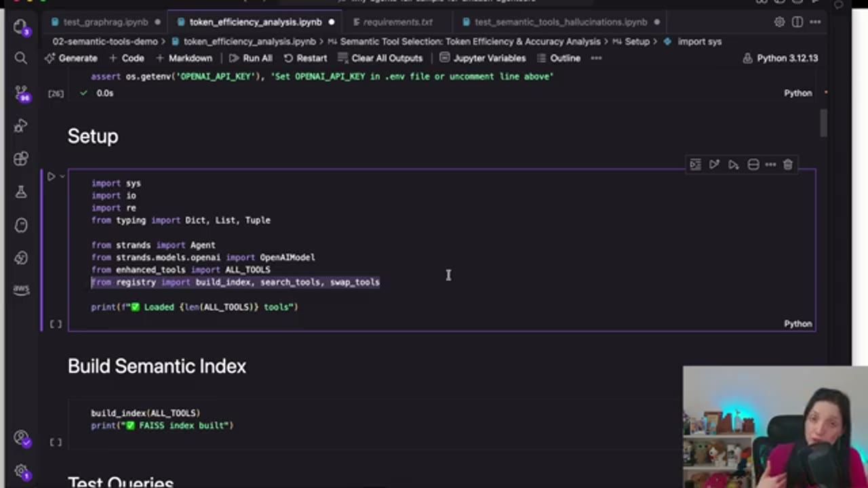The width and height of the screenshot is (868, 488).
Task: Clear All Outputs in the notebook
Action: (380, 58)
